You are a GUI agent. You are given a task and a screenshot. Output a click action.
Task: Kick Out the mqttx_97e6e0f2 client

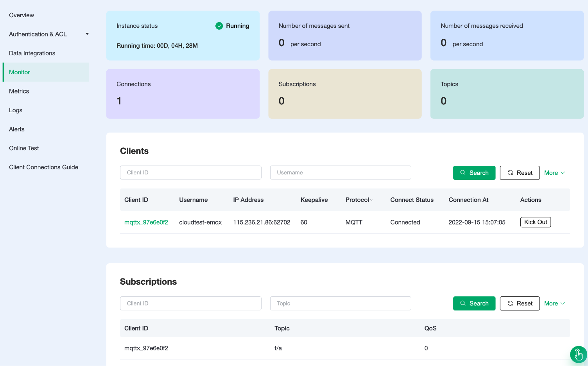click(535, 222)
